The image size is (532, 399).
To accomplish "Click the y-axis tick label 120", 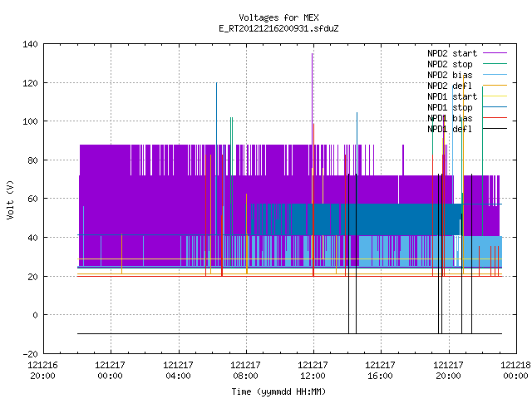I will coord(30,83).
